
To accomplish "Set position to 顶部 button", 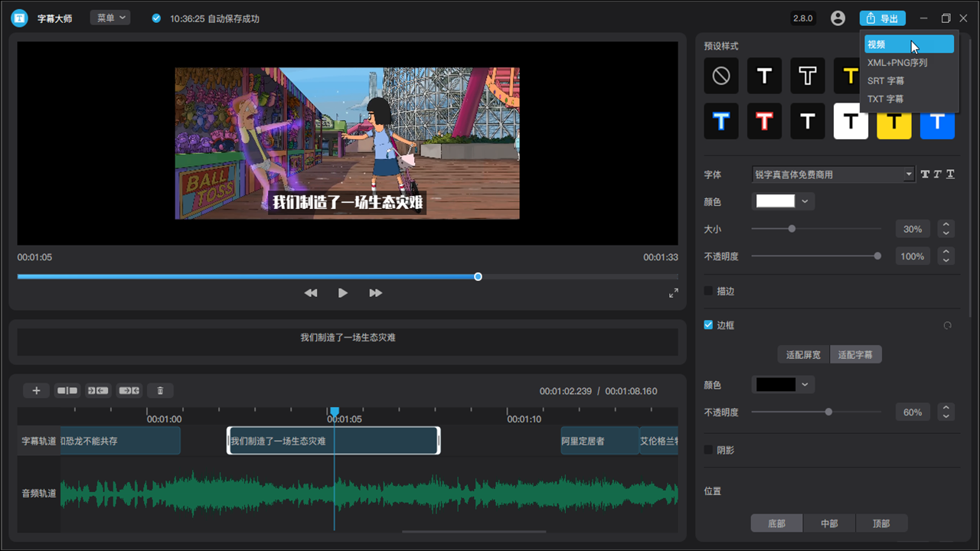I will point(881,523).
